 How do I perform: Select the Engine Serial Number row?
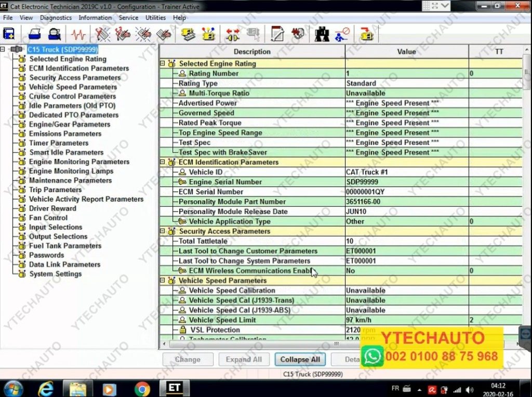(341, 182)
